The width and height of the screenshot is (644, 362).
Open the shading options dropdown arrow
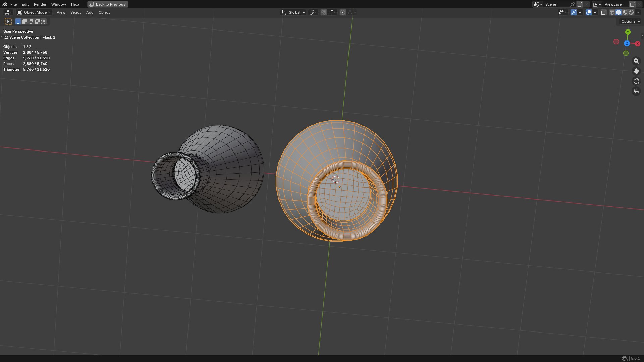(x=638, y=12)
